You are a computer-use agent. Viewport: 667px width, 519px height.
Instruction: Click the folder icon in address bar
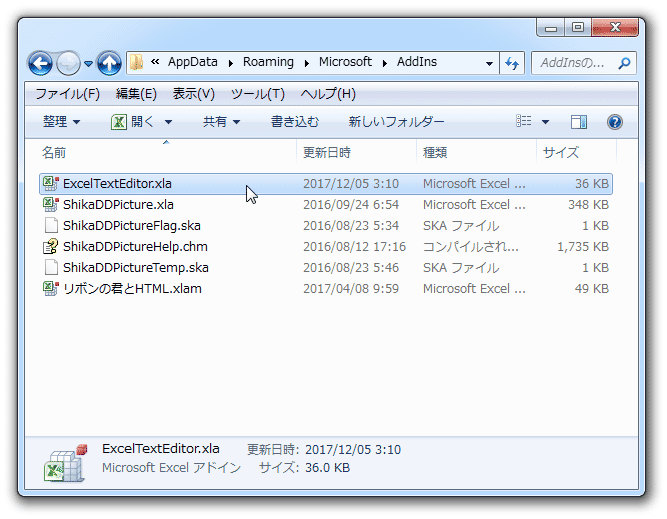[x=136, y=63]
